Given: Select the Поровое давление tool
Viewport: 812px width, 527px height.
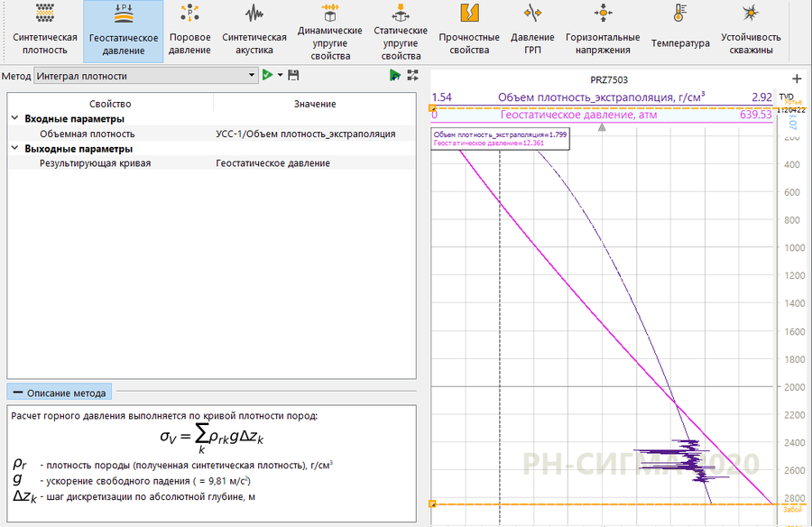Looking at the screenshot, I should [x=190, y=31].
